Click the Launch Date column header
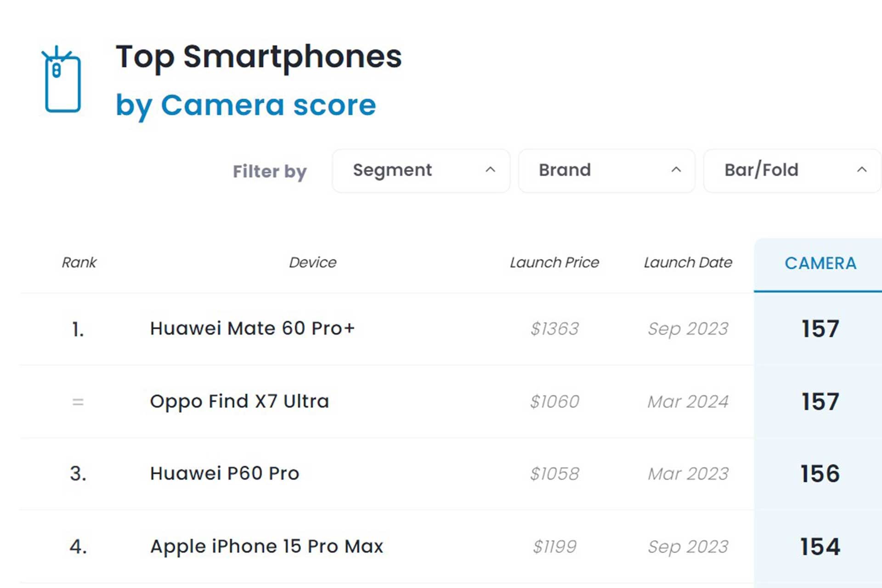This screenshot has width=882, height=588. pyautogui.click(x=688, y=262)
